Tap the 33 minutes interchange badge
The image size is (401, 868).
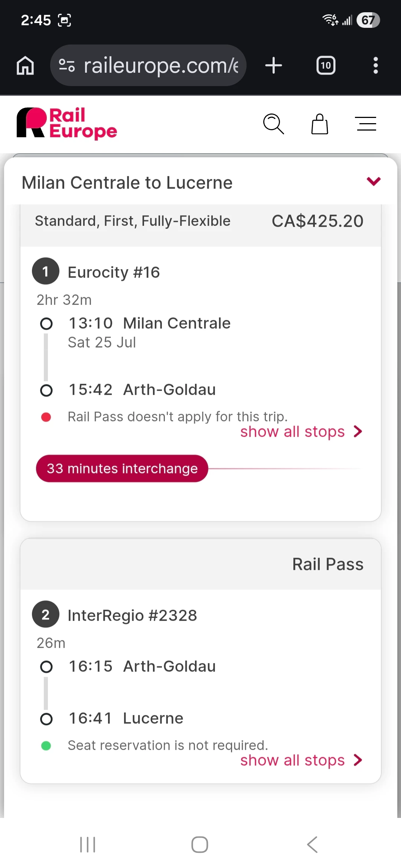(122, 468)
